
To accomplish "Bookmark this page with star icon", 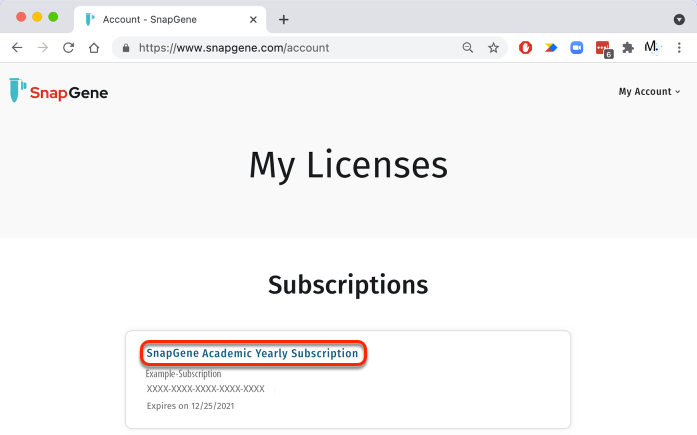I will (x=493, y=47).
